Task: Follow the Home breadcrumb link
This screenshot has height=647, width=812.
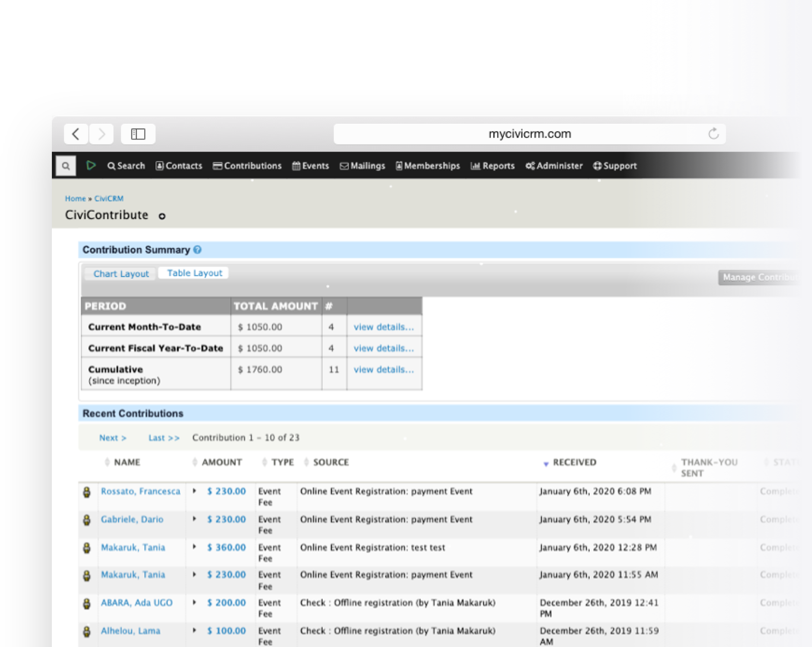Action: (x=75, y=199)
